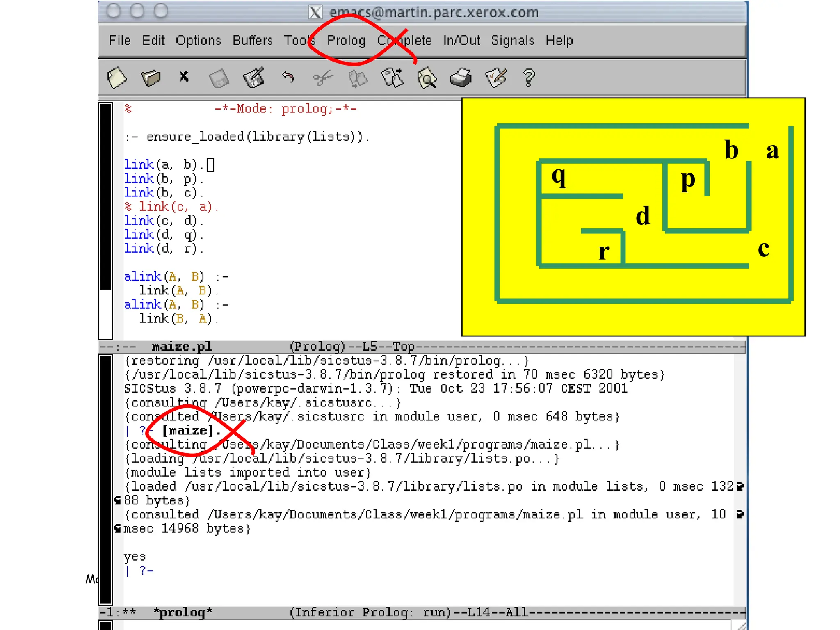The width and height of the screenshot is (840, 630).
Task: Click the Copy toolbar icon
Action: point(357,78)
